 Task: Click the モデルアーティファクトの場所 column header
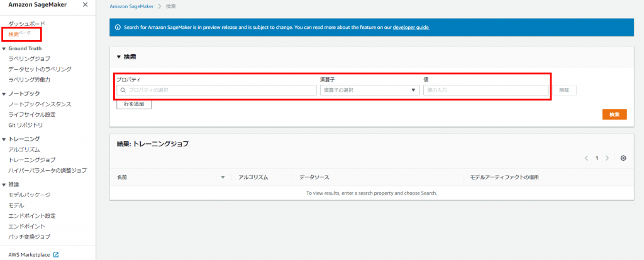(x=504, y=178)
